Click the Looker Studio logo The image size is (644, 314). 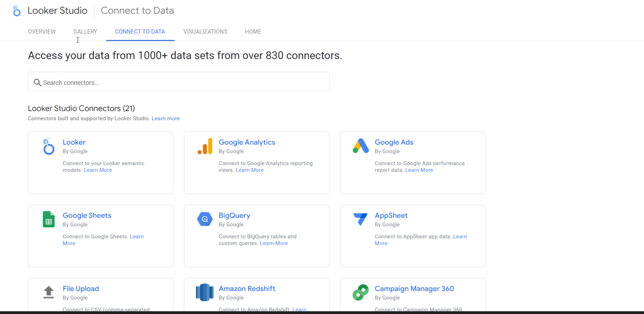click(x=50, y=10)
